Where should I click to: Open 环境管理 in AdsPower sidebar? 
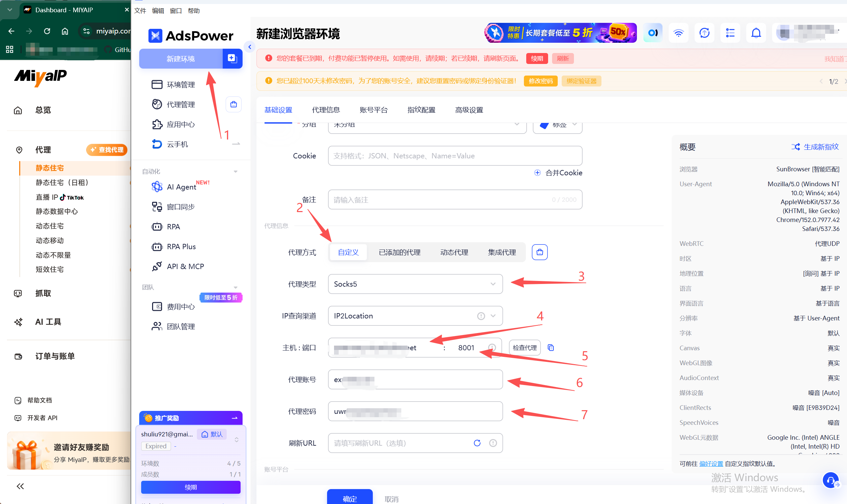(173, 84)
